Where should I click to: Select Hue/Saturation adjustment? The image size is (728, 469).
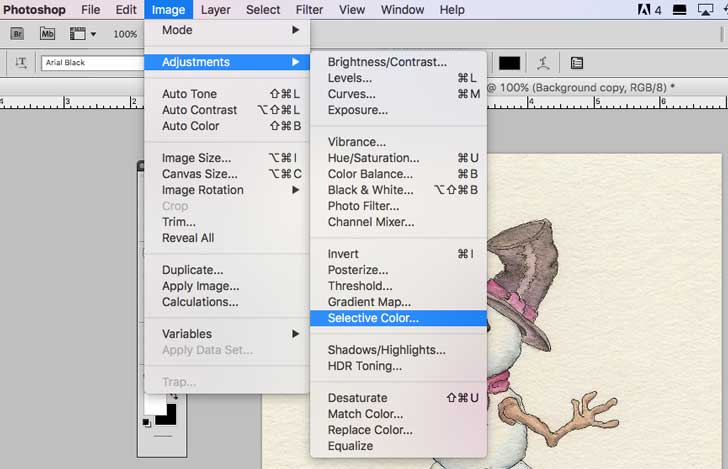pyautogui.click(x=398, y=158)
